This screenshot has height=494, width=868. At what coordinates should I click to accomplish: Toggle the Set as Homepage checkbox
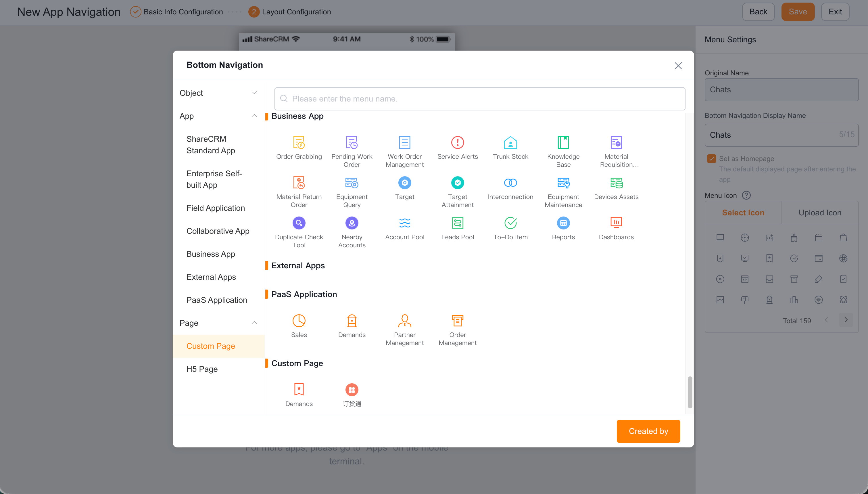tap(711, 158)
